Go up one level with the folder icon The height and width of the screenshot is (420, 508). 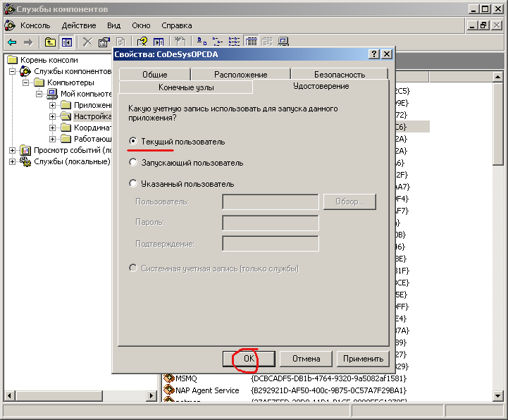50,42
